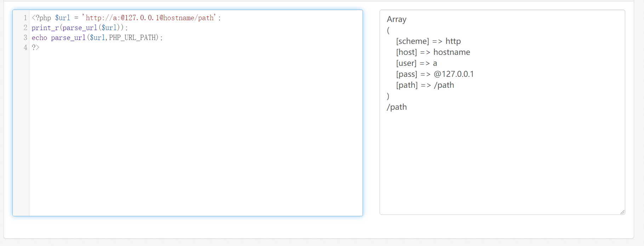The height and width of the screenshot is (246, 644).
Task: Click the [path] => /path output line
Action: 424,85
